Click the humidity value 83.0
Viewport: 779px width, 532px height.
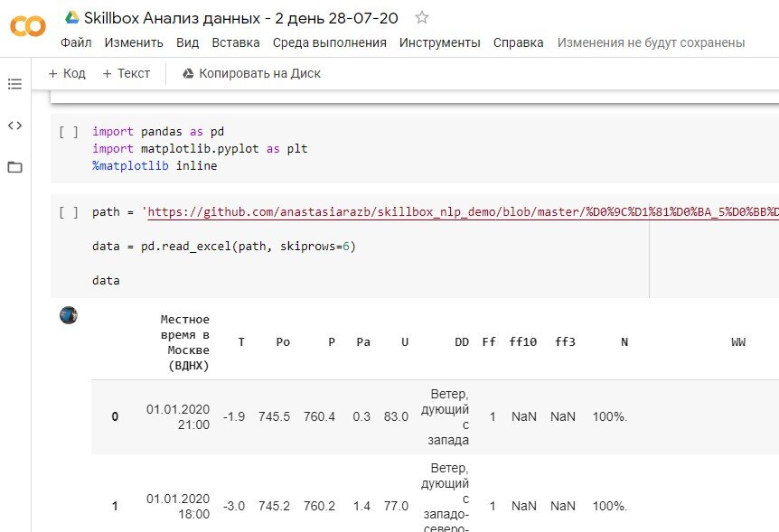396,416
